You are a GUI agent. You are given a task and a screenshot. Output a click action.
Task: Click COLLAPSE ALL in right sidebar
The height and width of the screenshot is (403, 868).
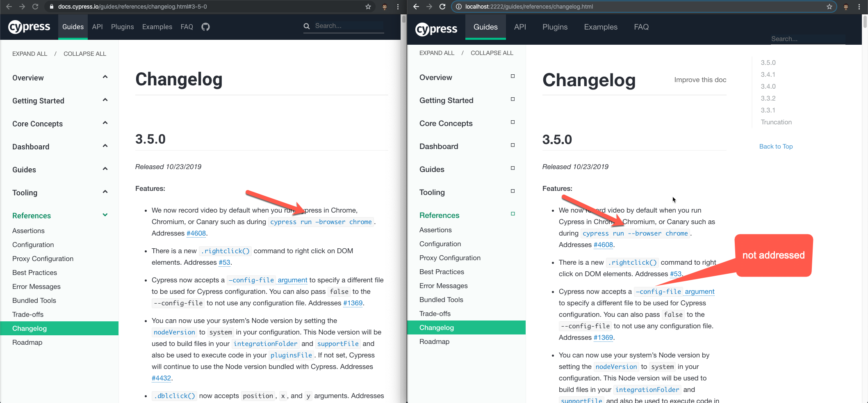coord(492,53)
